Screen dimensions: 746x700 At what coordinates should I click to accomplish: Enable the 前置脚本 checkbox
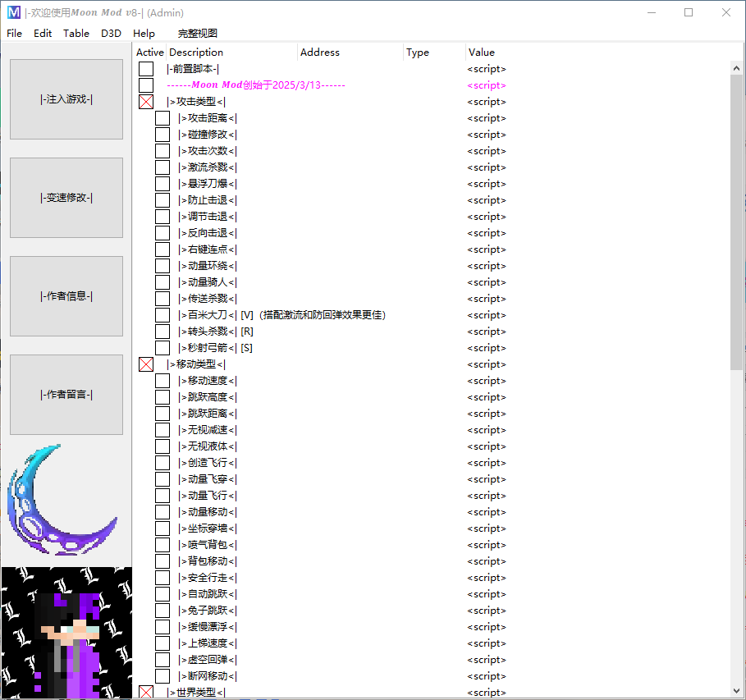click(x=146, y=68)
